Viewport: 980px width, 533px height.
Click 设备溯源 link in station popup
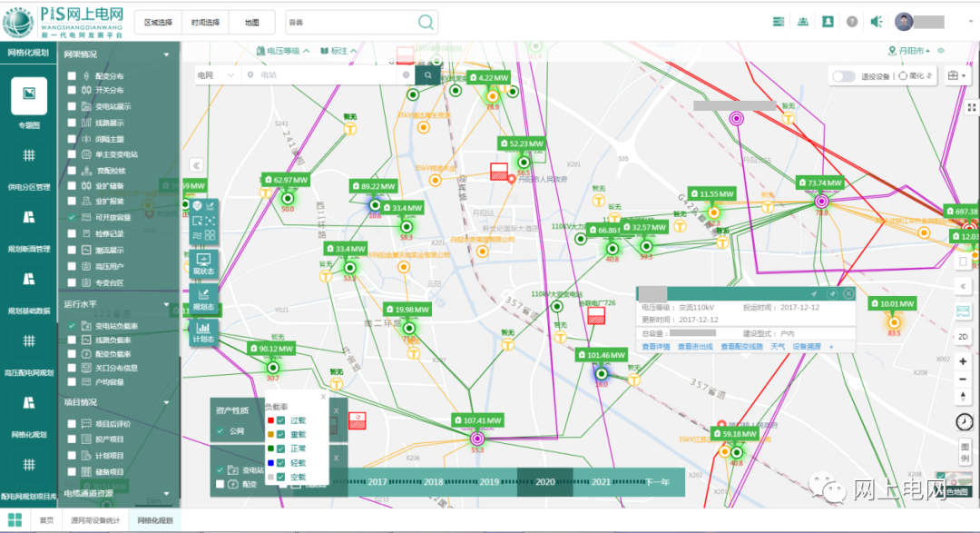807,347
